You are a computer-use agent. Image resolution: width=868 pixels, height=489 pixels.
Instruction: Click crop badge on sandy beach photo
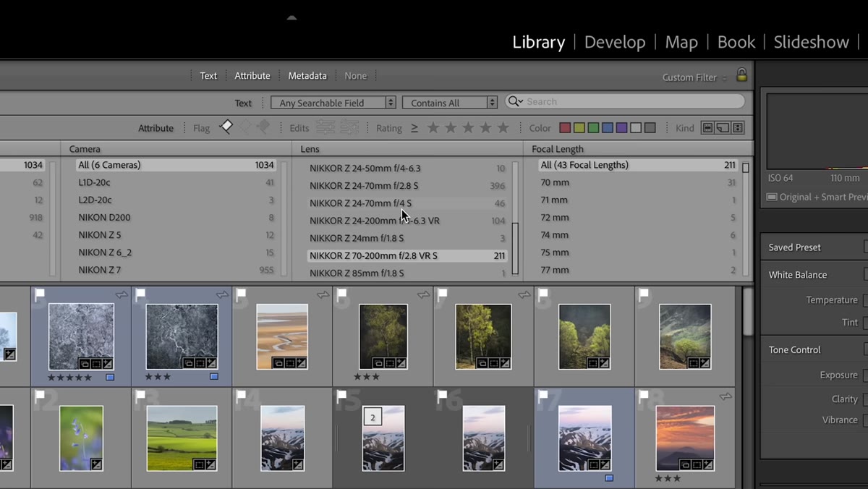290,363
